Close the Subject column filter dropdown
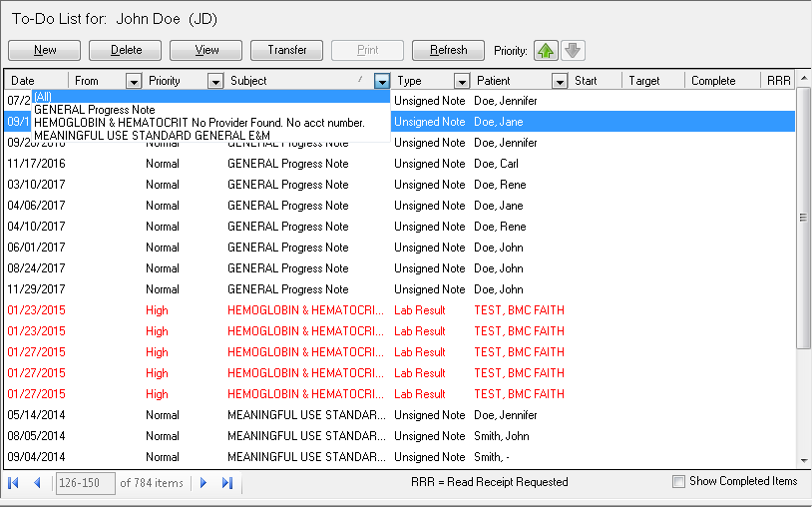 pyautogui.click(x=382, y=81)
